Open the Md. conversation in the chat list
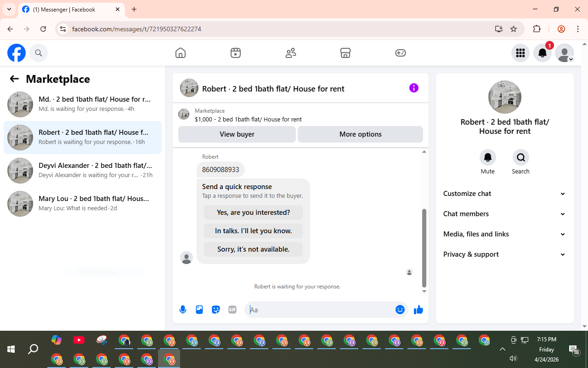The image size is (588, 368). click(x=83, y=104)
